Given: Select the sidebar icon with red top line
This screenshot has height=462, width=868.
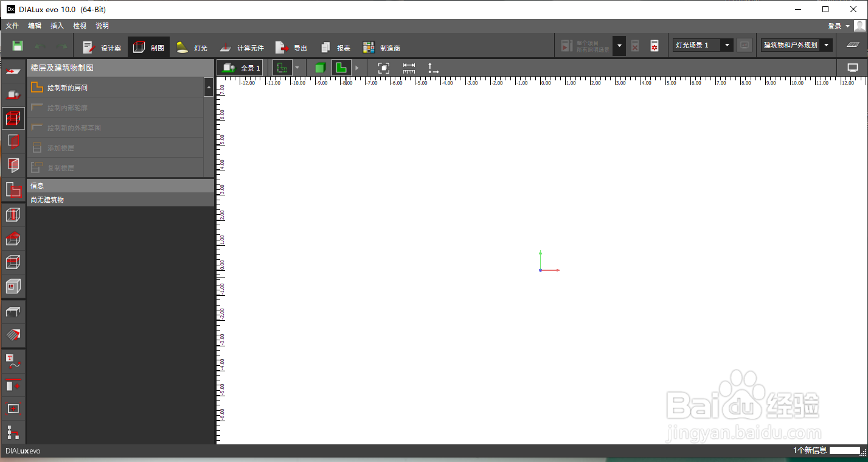Looking at the screenshot, I should [x=13, y=385].
